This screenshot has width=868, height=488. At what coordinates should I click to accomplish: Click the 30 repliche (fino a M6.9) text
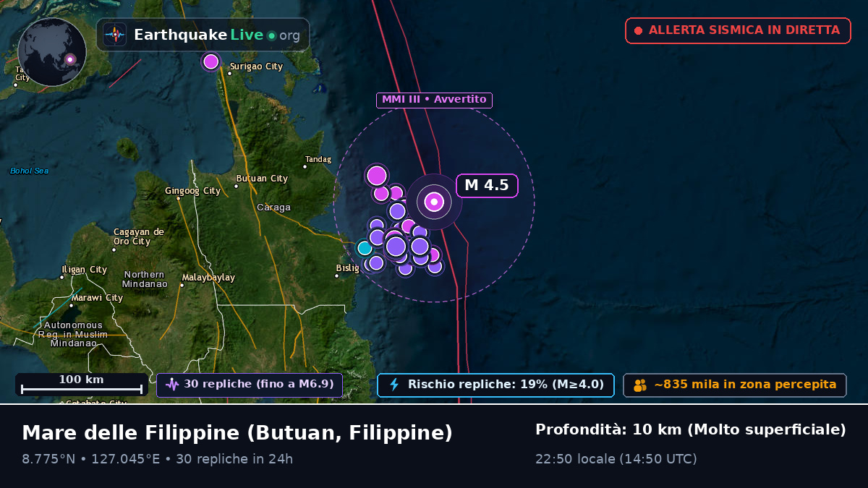click(x=259, y=384)
